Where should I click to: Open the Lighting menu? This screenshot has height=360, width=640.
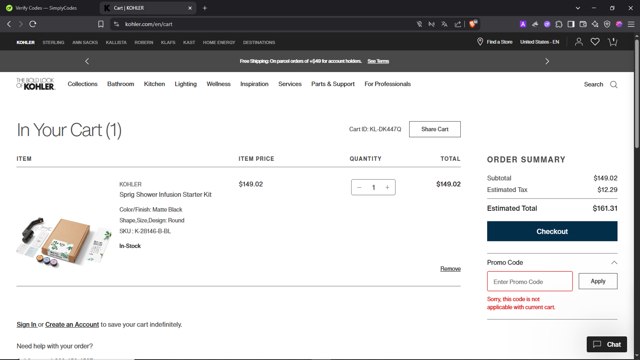click(186, 84)
